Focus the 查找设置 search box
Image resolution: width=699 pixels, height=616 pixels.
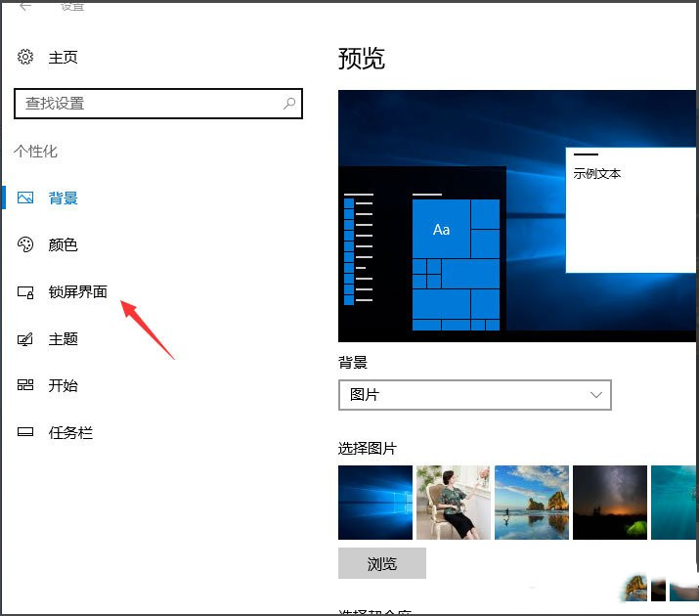pyautogui.click(x=158, y=104)
